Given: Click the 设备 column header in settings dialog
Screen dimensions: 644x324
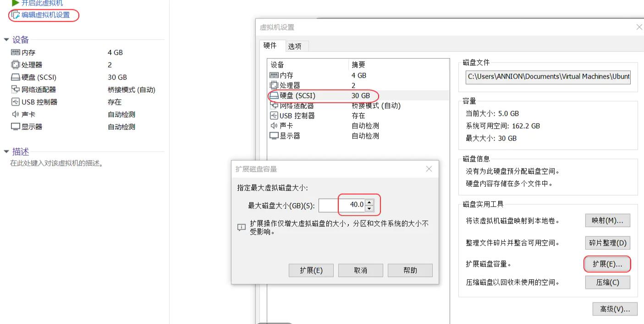Looking at the screenshot, I should click(277, 65).
